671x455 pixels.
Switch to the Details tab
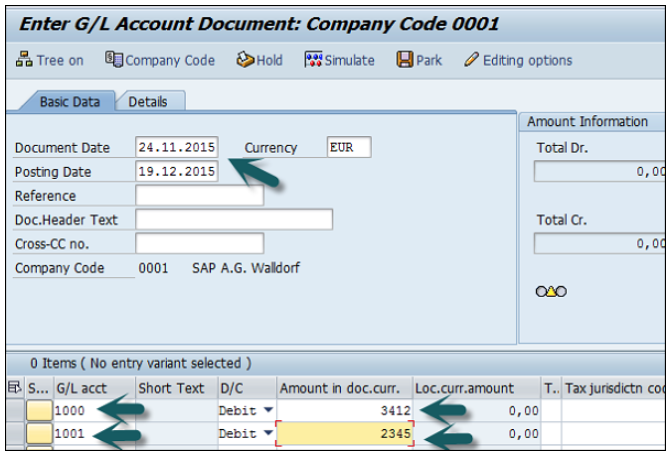pyautogui.click(x=148, y=102)
